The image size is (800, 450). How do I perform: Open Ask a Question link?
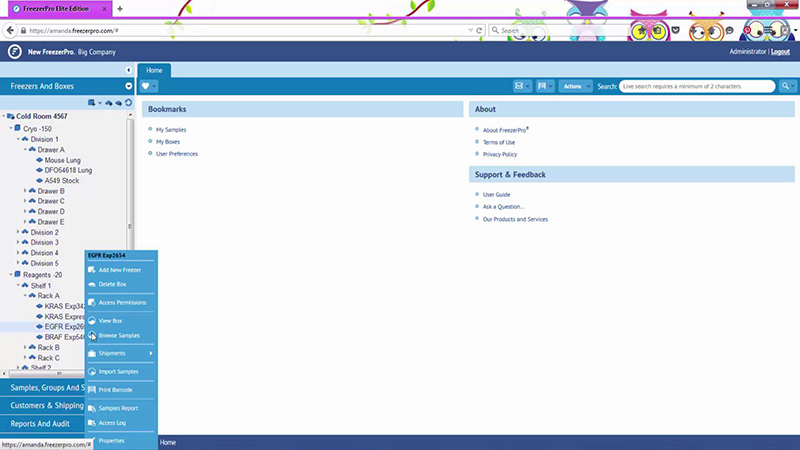point(503,207)
